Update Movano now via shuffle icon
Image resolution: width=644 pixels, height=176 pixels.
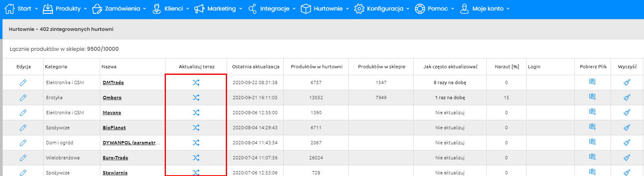coord(196,113)
